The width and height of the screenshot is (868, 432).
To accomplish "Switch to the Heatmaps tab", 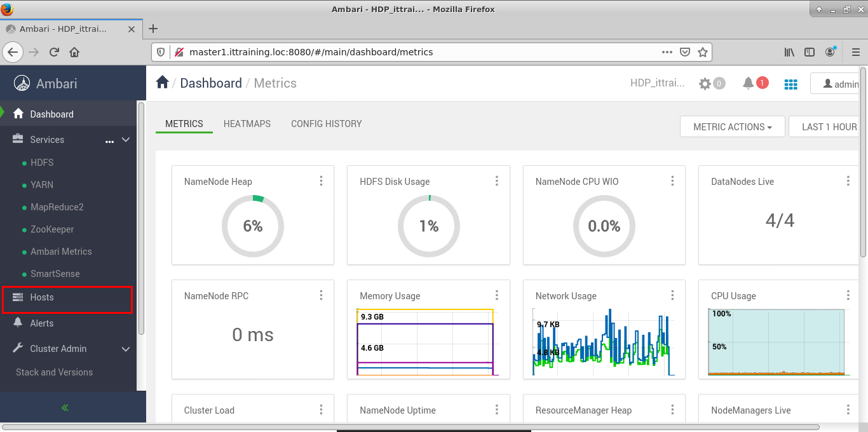I will (247, 124).
